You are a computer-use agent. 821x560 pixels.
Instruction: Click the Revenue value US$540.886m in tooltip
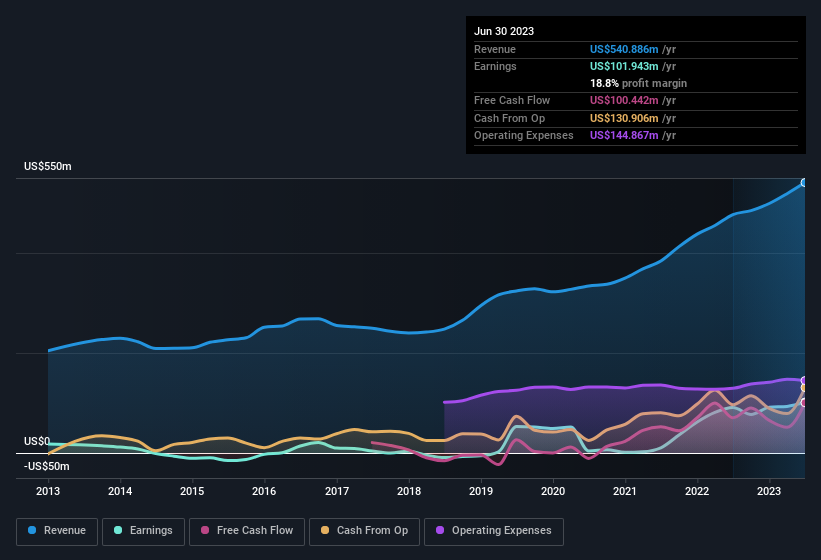(x=625, y=49)
